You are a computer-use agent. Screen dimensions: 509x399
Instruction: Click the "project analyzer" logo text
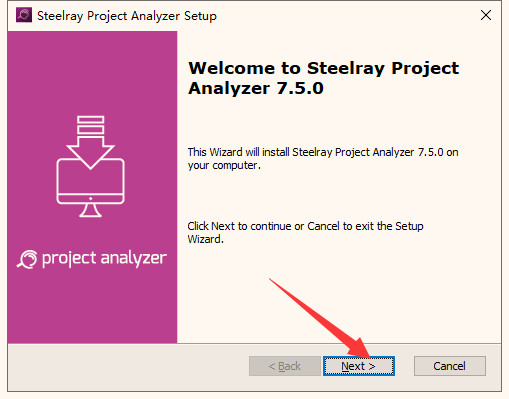point(104,259)
